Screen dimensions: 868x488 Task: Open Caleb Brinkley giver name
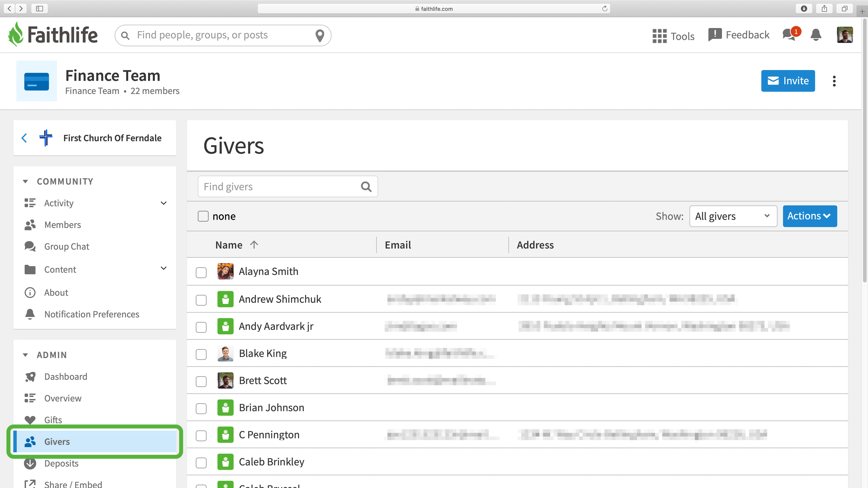click(271, 462)
